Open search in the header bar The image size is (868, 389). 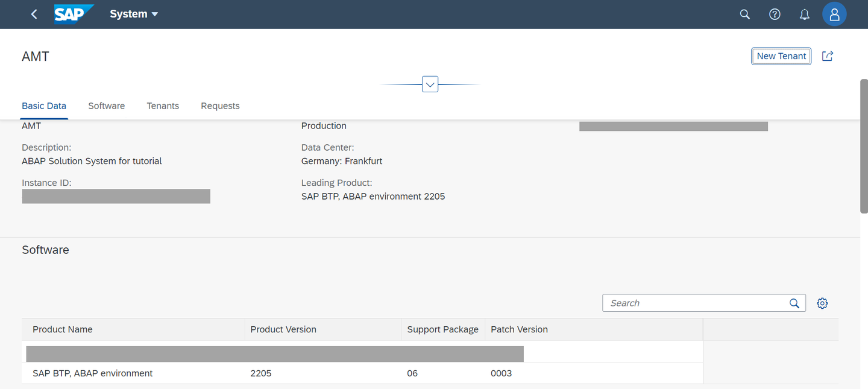pos(745,14)
